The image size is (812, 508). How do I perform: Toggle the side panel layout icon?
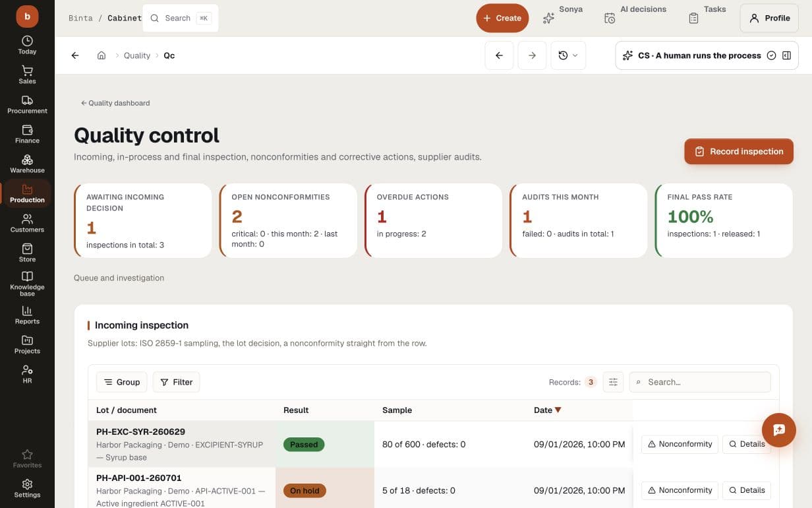786,55
